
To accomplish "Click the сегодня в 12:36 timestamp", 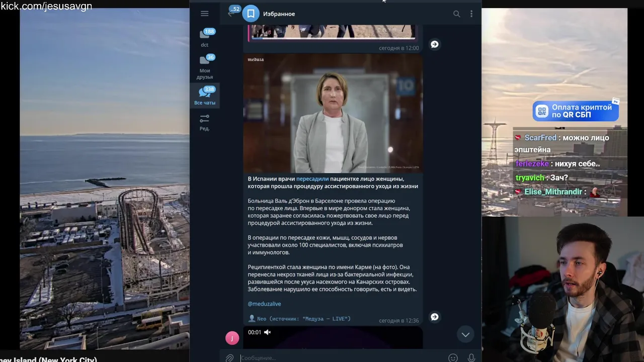I will 398,320.
